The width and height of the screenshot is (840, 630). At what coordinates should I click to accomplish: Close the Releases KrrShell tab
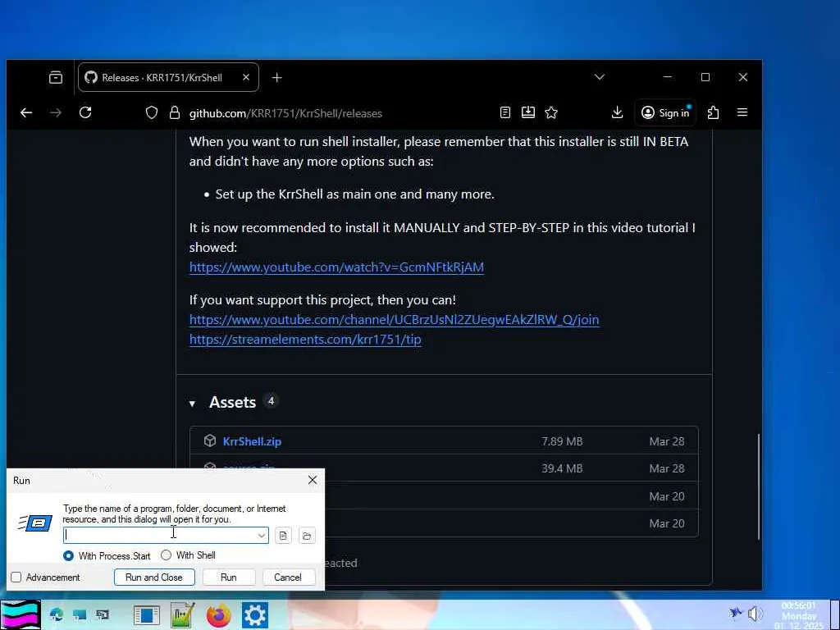246,77
